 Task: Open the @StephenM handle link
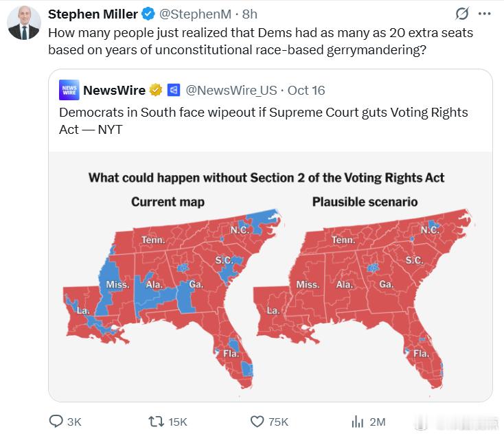[x=196, y=14]
